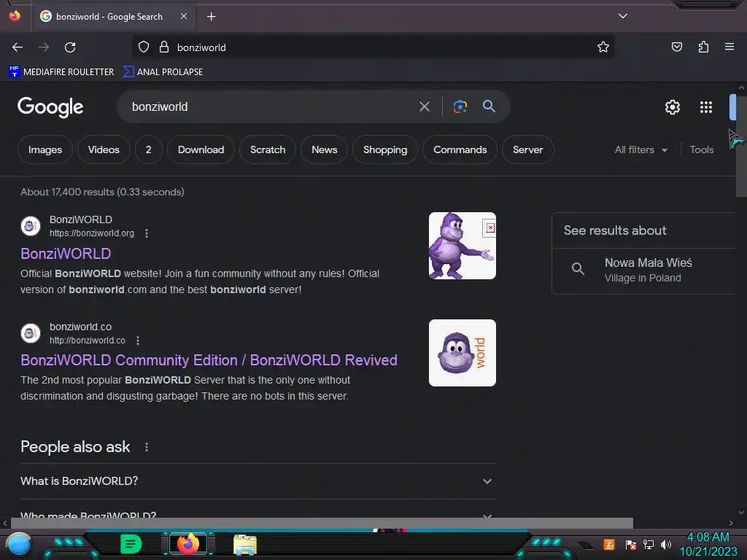Save page to Pocket icon
Screen dimensions: 747x560
pyautogui.click(x=676, y=47)
